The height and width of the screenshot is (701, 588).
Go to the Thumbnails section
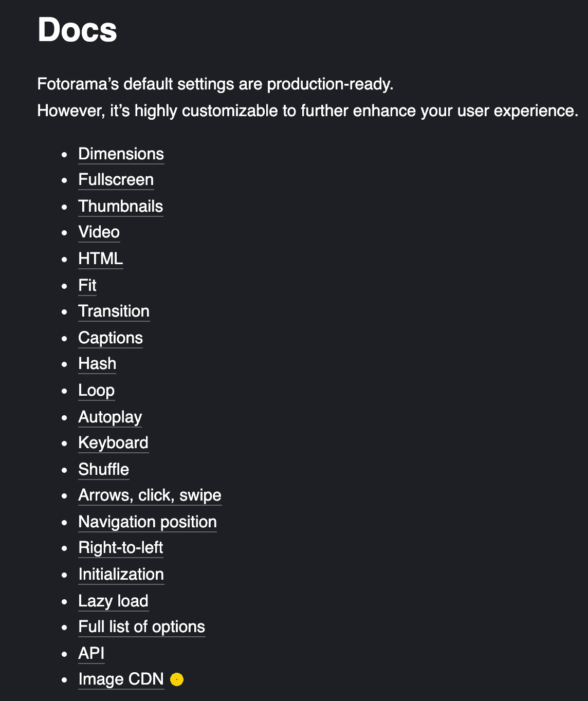coord(121,207)
